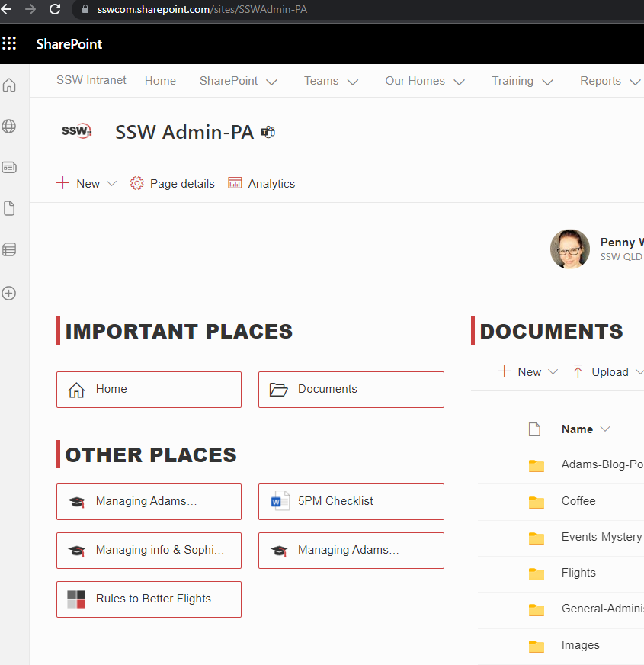The image size is (644, 665).
Task: Reload the page with browser refresh button
Action: point(55,10)
